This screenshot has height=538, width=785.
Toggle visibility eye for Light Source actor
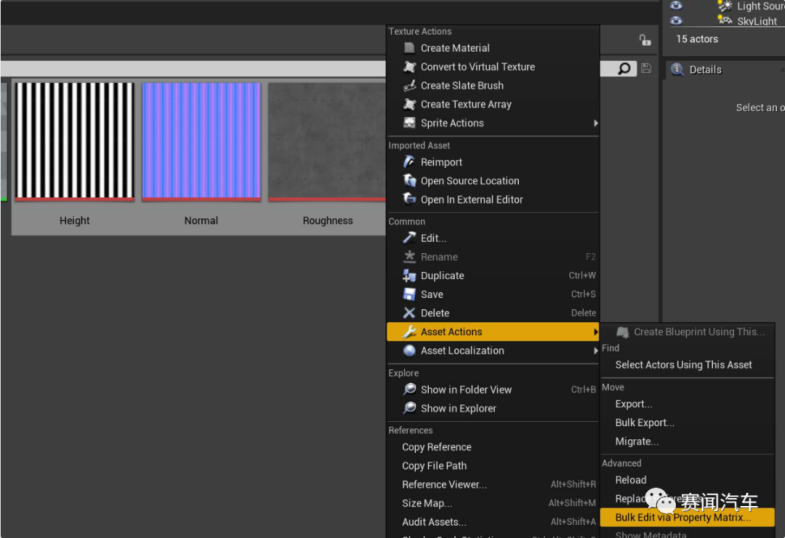(x=676, y=6)
